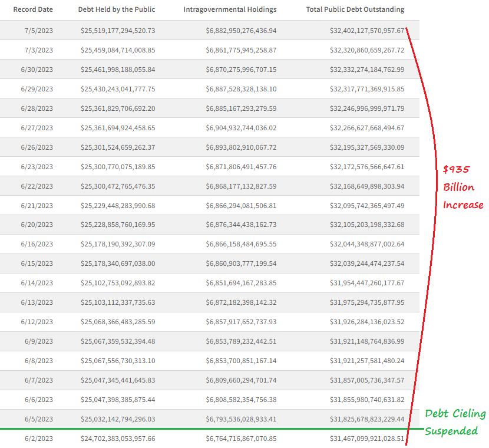Select the 6/13/2023 record date cell

37,302
